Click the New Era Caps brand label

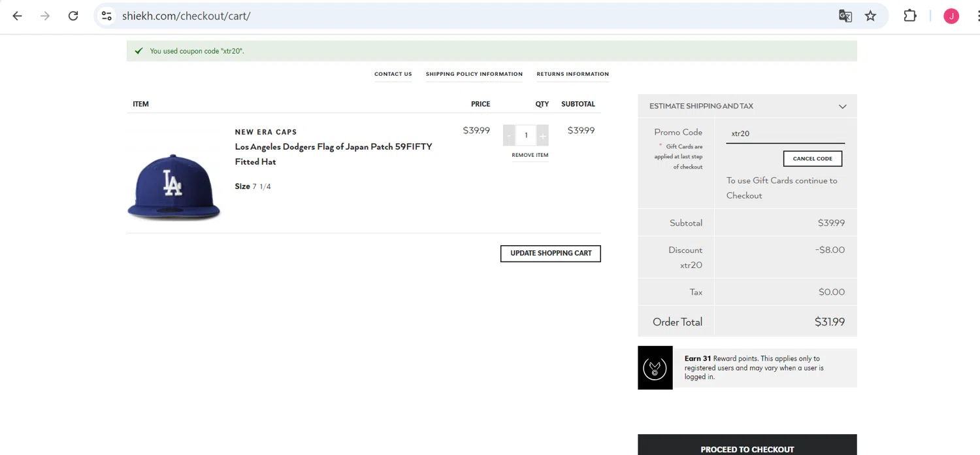tap(266, 132)
